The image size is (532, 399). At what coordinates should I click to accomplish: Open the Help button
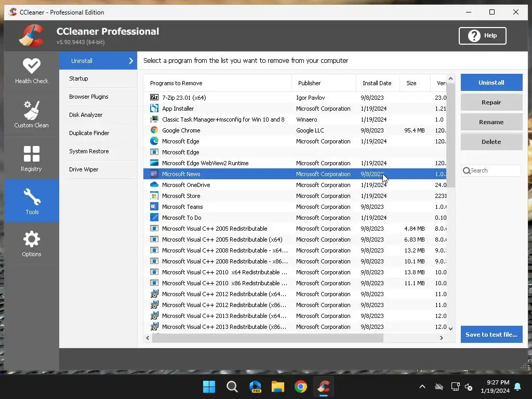pos(483,36)
